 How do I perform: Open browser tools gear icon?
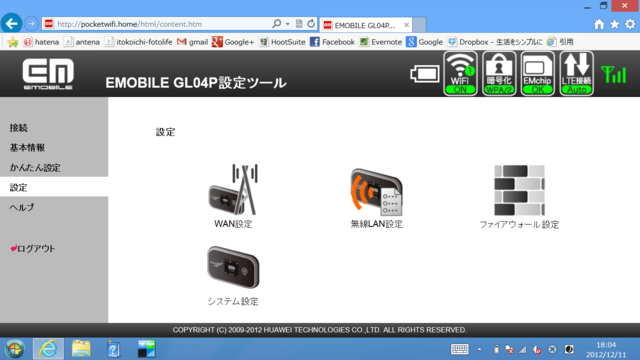pos(630,24)
